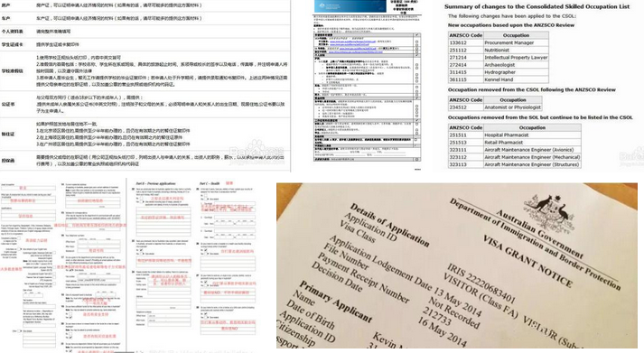This screenshot has height=353, width=644.
Task: Select Aircraft Maintenance Engineer (Avionics) row
Action: click(515, 150)
